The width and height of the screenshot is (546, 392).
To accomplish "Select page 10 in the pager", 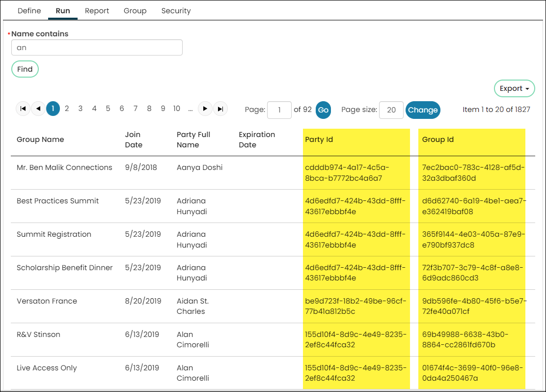I will [x=177, y=109].
